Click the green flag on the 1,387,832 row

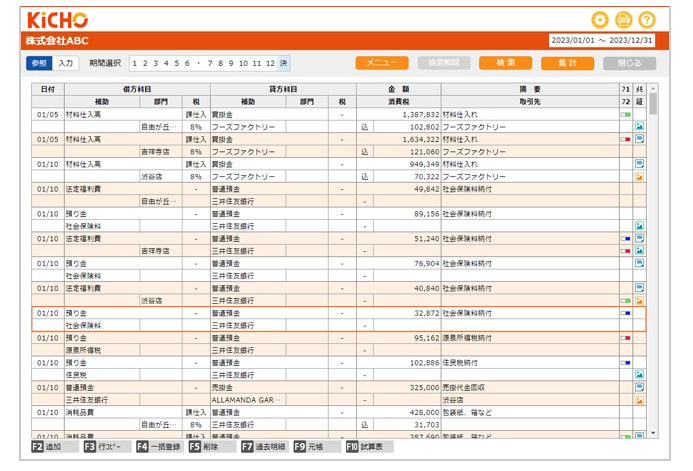point(626,115)
